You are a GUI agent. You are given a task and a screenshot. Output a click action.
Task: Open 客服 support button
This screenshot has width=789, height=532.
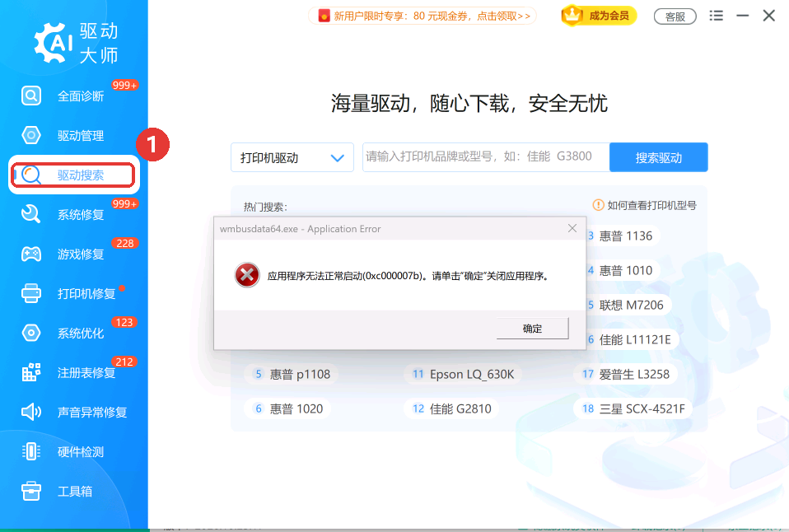click(x=675, y=16)
